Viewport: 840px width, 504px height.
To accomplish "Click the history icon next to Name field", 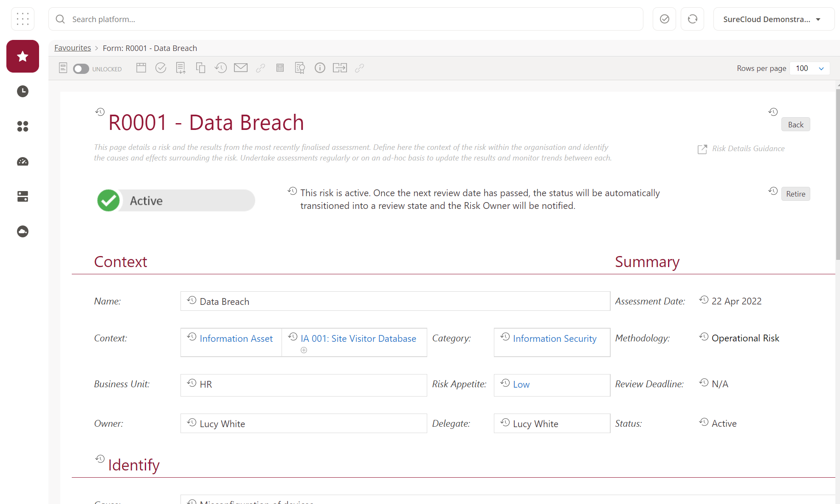I will tap(192, 300).
